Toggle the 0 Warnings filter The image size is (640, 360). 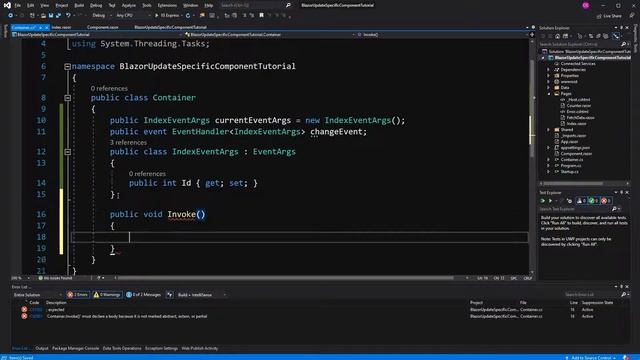click(107, 295)
